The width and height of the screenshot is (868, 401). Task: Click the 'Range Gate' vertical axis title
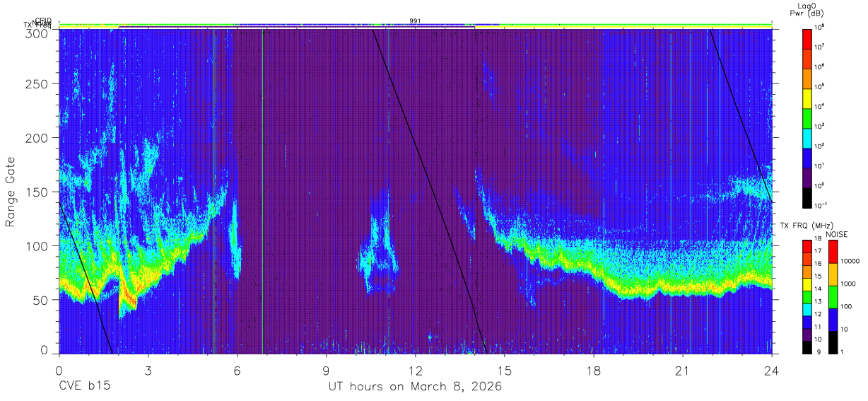(x=11, y=192)
